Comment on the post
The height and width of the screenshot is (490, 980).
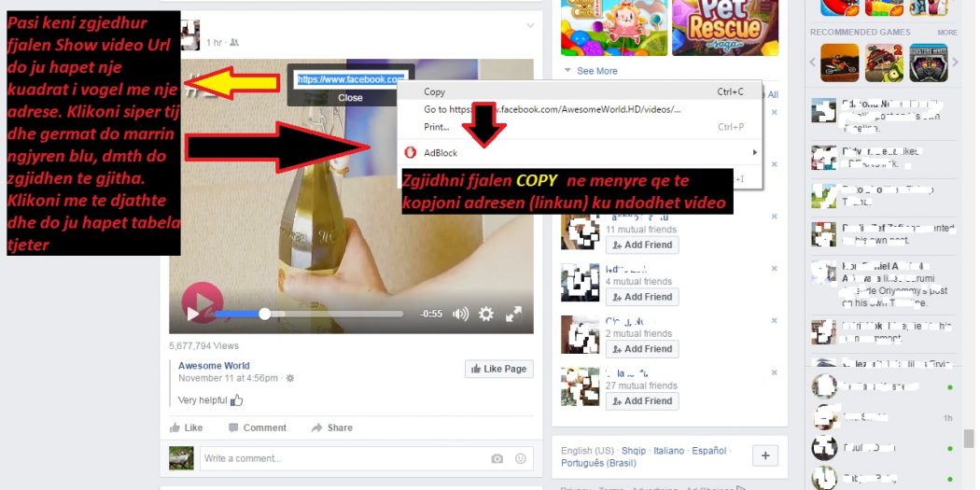258,427
